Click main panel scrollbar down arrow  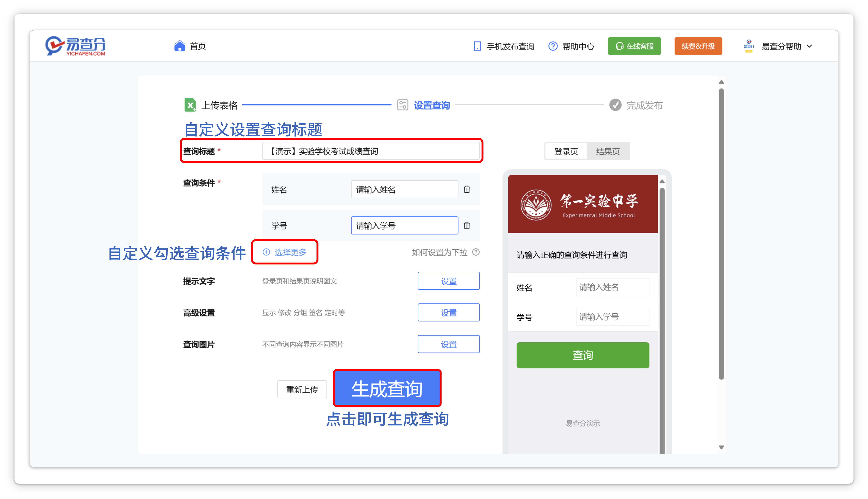click(x=721, y=447)
